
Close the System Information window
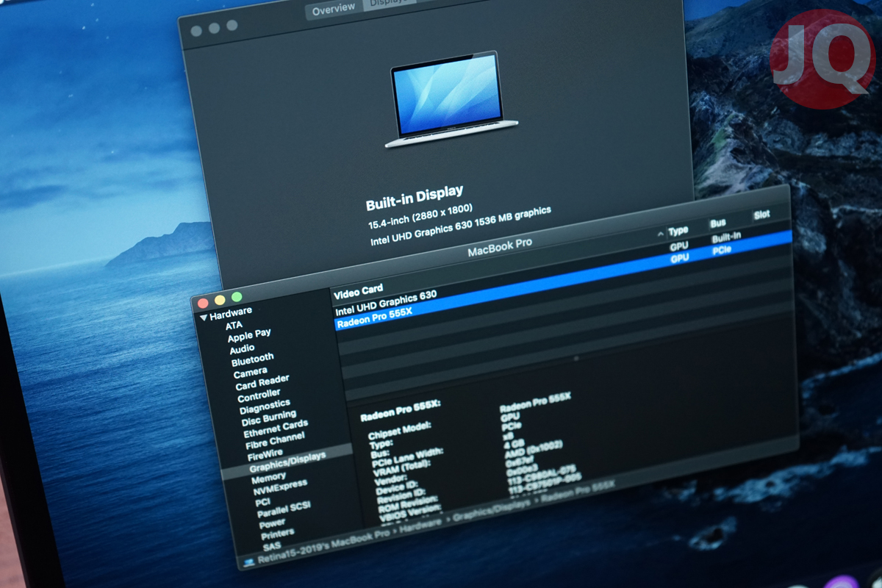coord(203,303)
